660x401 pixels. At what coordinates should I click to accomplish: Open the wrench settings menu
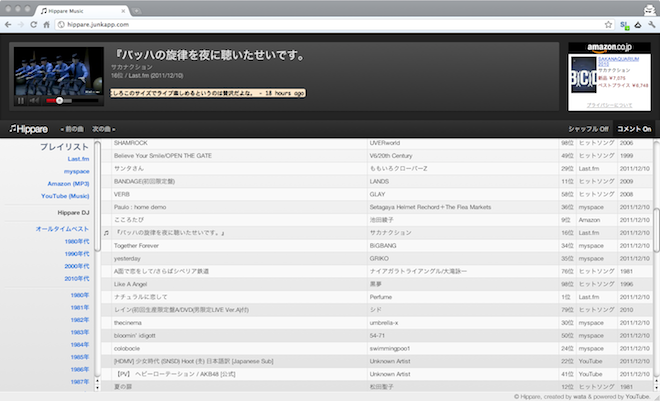652,25
